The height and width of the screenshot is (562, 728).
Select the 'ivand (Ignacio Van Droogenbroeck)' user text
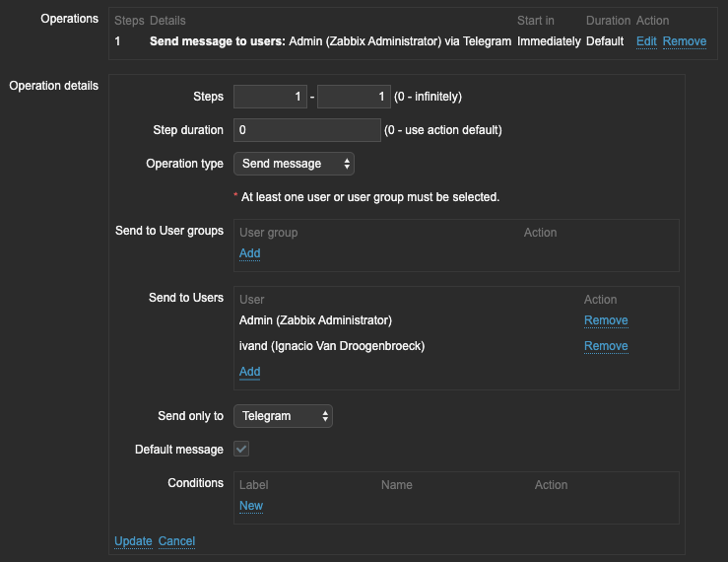pyautogui.click(x=332, y=346)
